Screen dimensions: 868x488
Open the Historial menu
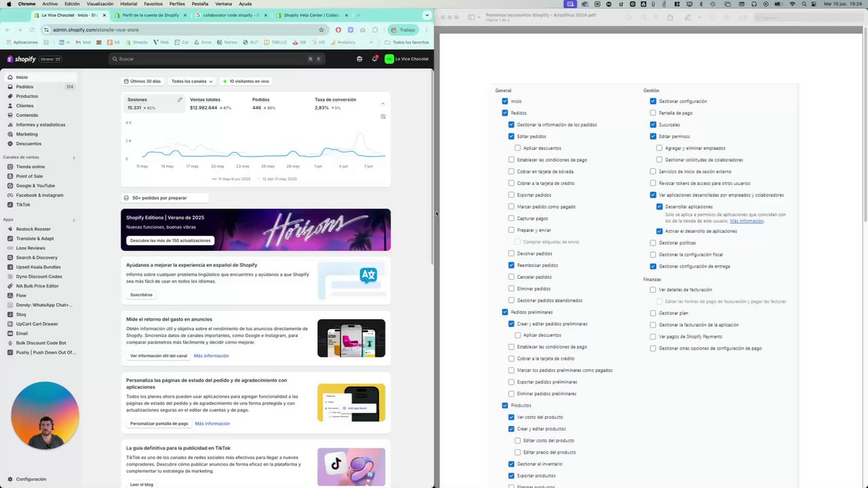129,4
